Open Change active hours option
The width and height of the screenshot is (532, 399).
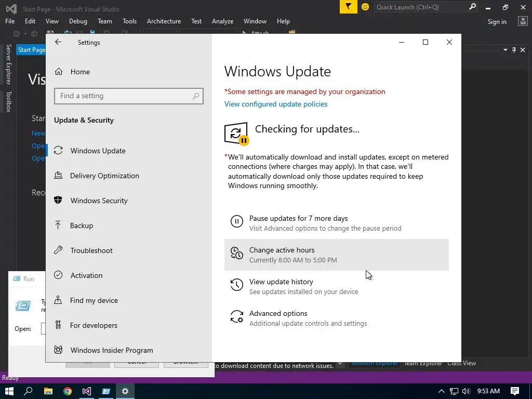point(336,255)
